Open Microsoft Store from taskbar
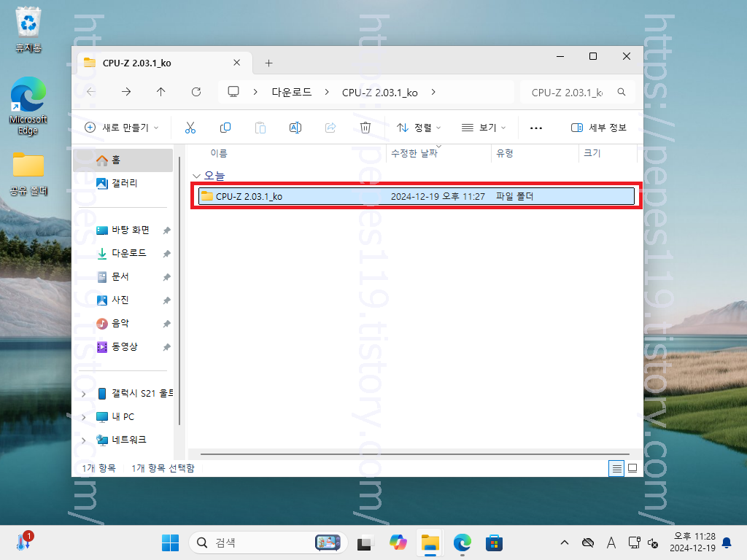 tap(494, 542)
